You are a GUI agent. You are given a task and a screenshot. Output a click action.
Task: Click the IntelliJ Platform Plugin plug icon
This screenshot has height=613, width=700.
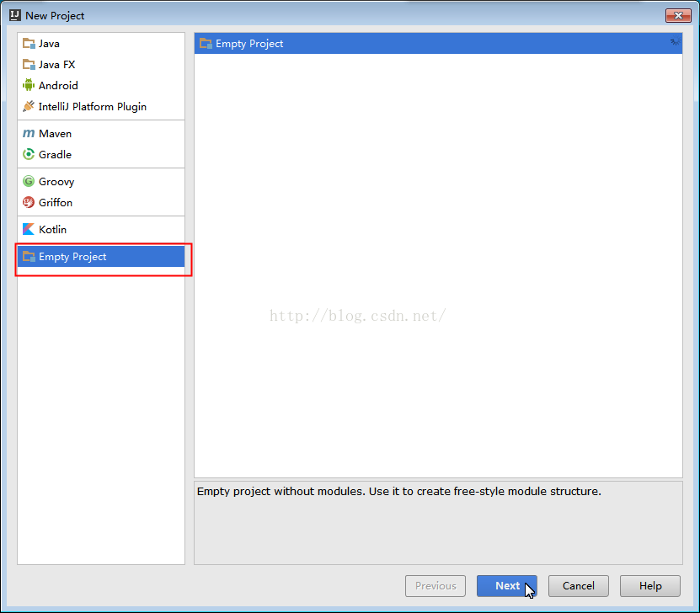click(x=29, y=106)
